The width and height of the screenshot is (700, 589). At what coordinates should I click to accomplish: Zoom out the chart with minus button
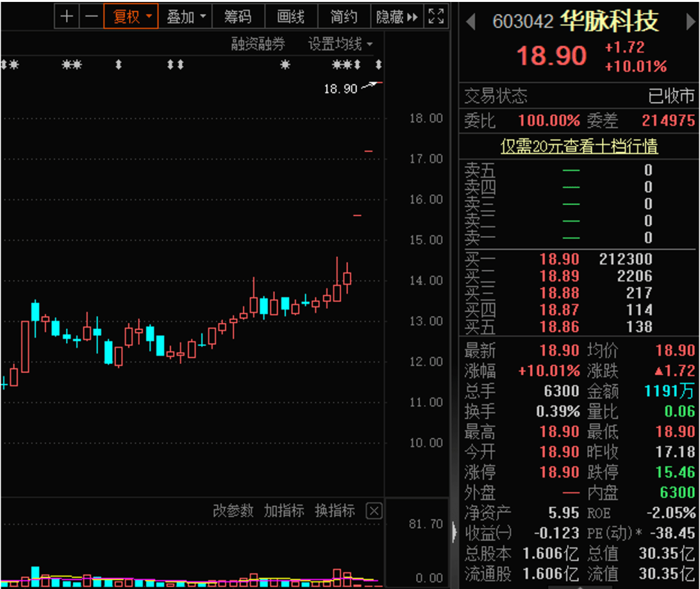[91, 16]
